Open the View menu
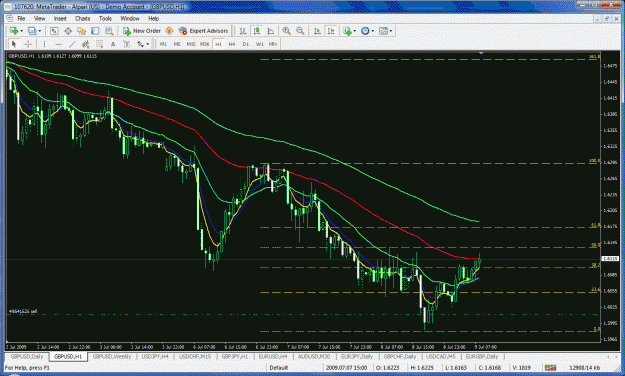 click(39, 19)
